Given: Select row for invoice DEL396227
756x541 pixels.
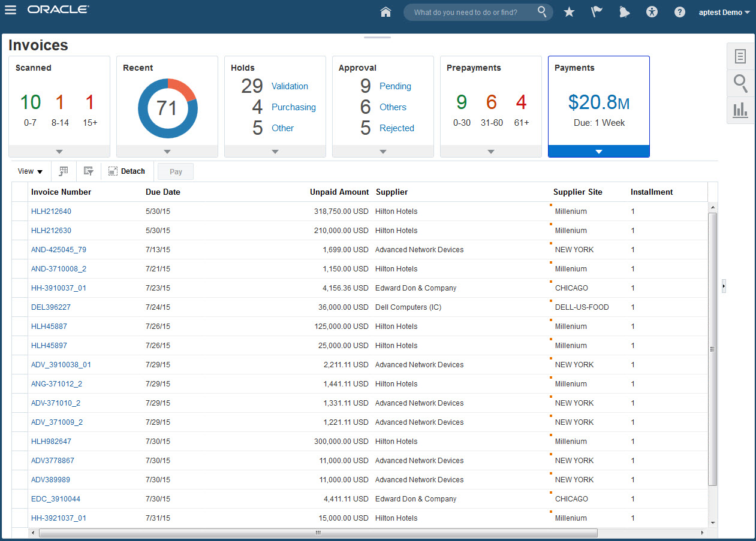Looking at the screenshot, I should [20, 307].
